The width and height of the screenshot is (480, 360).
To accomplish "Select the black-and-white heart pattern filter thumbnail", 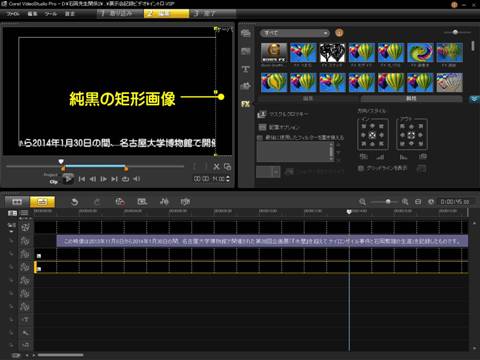I will coord(332,53).
